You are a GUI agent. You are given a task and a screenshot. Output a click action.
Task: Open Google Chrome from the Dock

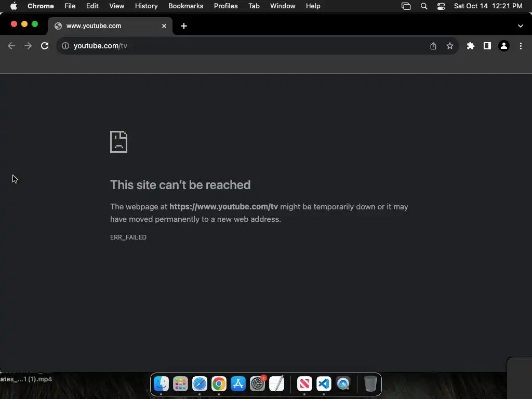[219, 384]
